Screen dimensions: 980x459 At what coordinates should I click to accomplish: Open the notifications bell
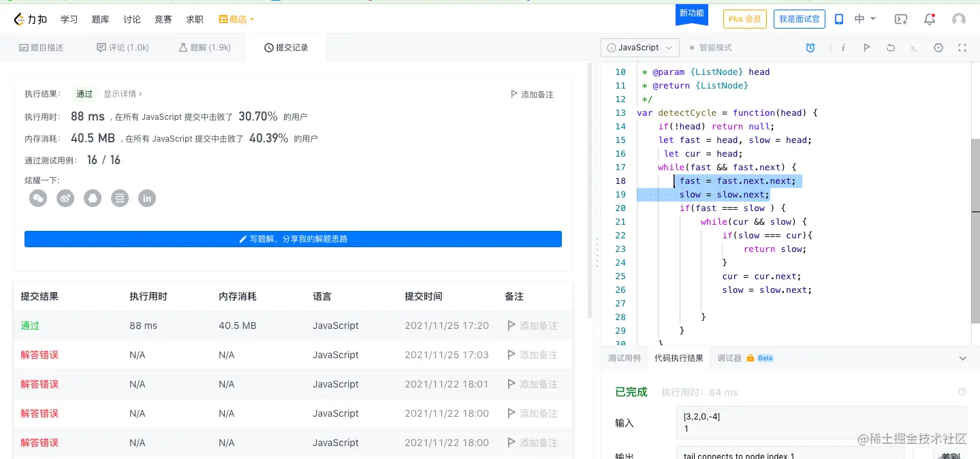(x=930, y=19)
